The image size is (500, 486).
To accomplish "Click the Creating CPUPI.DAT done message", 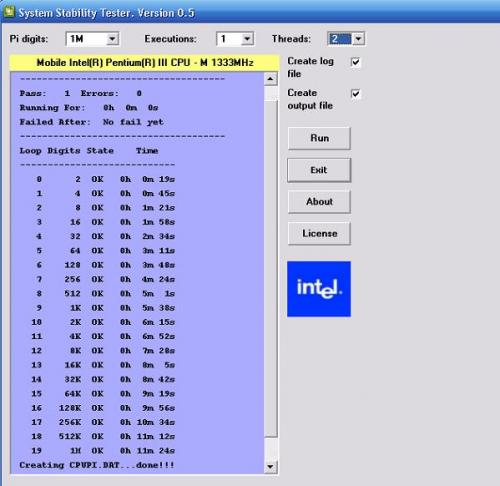I will (97, 465).
